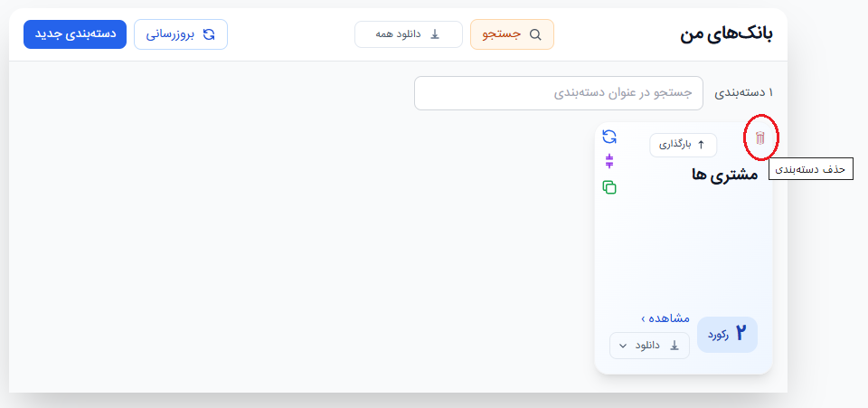This screenshot has width=868, height=408.
Task: Open the مشاهده link on the card
Action: click(x=665, y=318)
